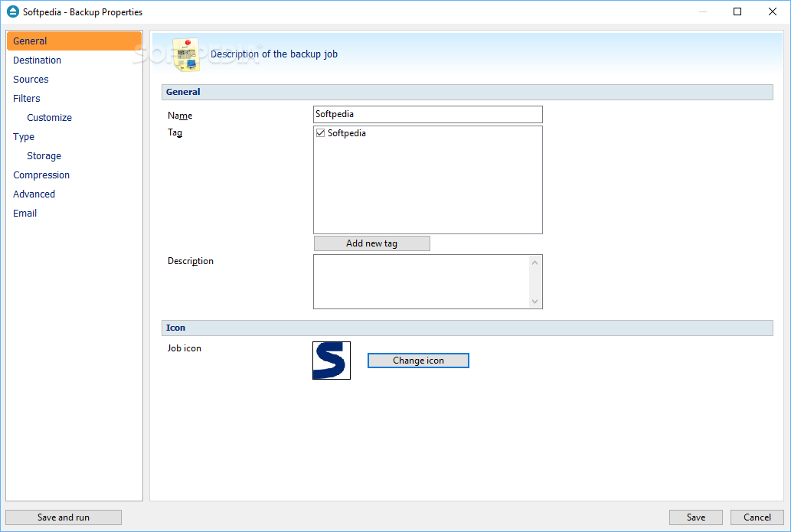The height and width of the screenshot is (532, 791).
Task: Open the Type settings page
Action: point(24,137)
